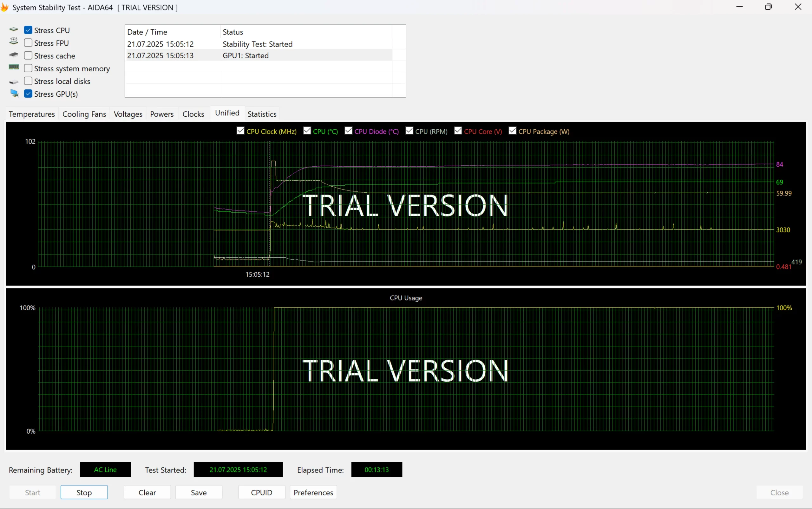Screen dimensions: 812x509
Task: Switch to the Temperatures tab
Action: (x=32, y=114)
